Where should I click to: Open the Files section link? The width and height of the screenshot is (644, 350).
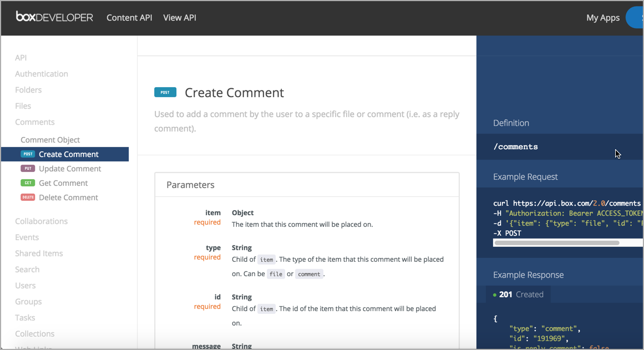pyautogui.click(x=23, y=106)
